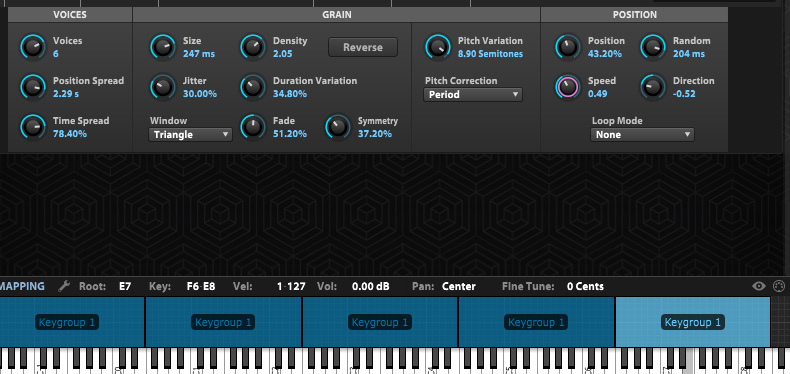Viewport: 790px width, 374px height.
Task: Click the Time Spread knob
Action: 33,127
